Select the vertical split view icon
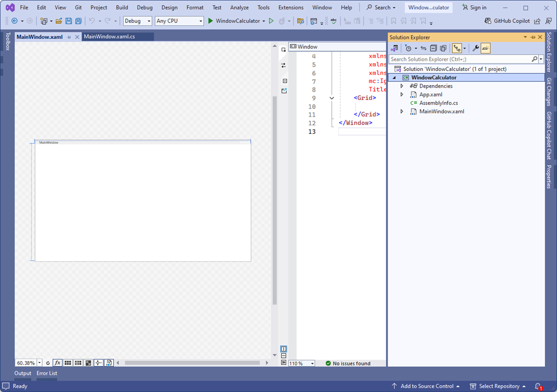 click(284, 349)
